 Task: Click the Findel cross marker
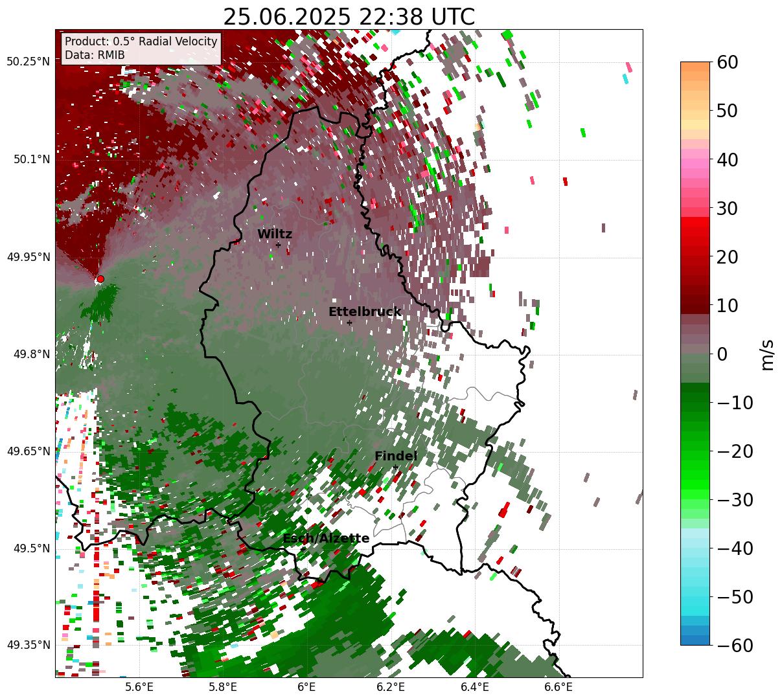395,468
